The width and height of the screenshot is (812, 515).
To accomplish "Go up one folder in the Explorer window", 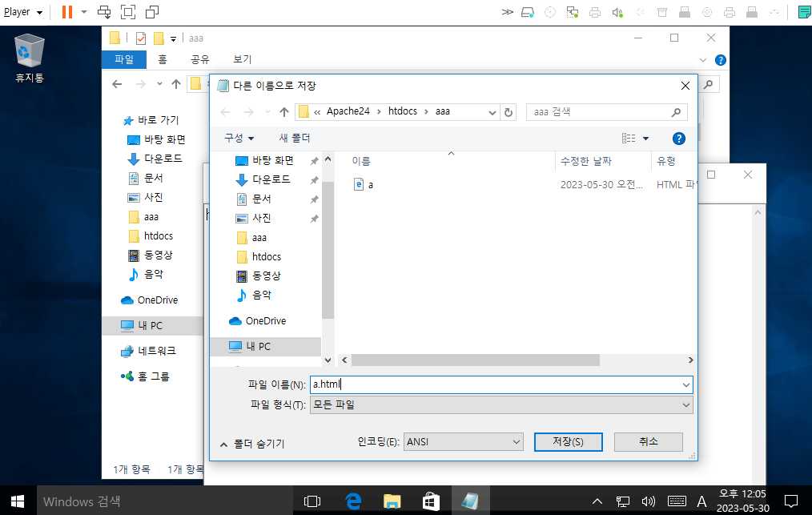I will (176, 84).
